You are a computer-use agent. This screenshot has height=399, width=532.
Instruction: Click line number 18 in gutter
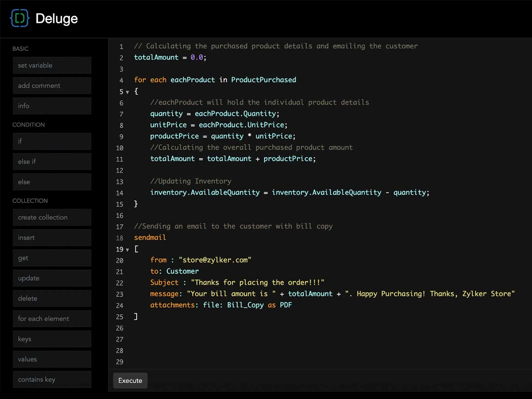[119, 238]
